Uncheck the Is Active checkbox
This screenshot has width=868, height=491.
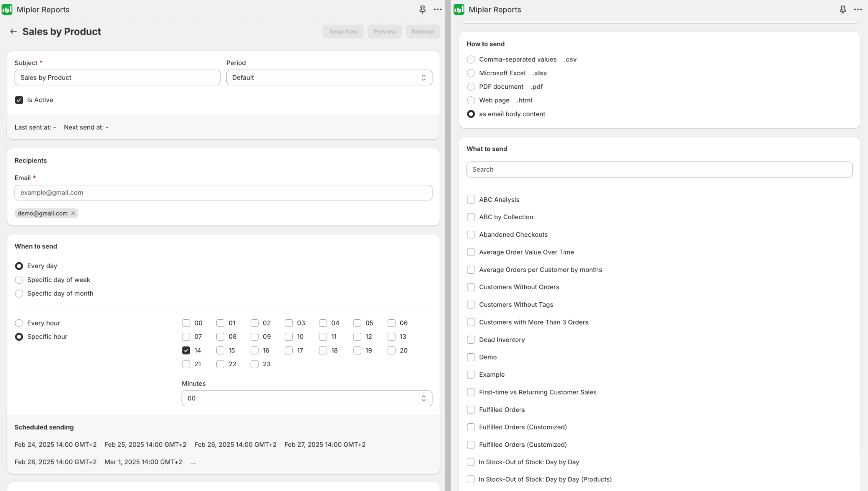click(x=19, y=100)
